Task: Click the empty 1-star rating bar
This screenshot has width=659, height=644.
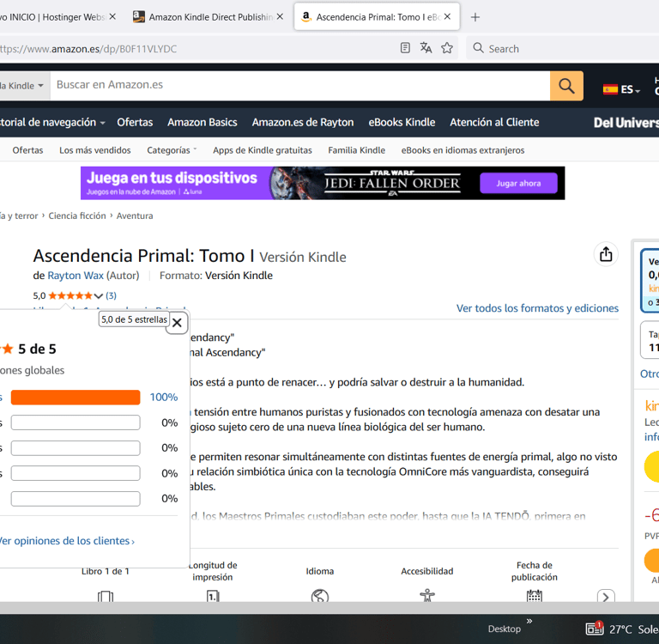Action: click(76, 499)
